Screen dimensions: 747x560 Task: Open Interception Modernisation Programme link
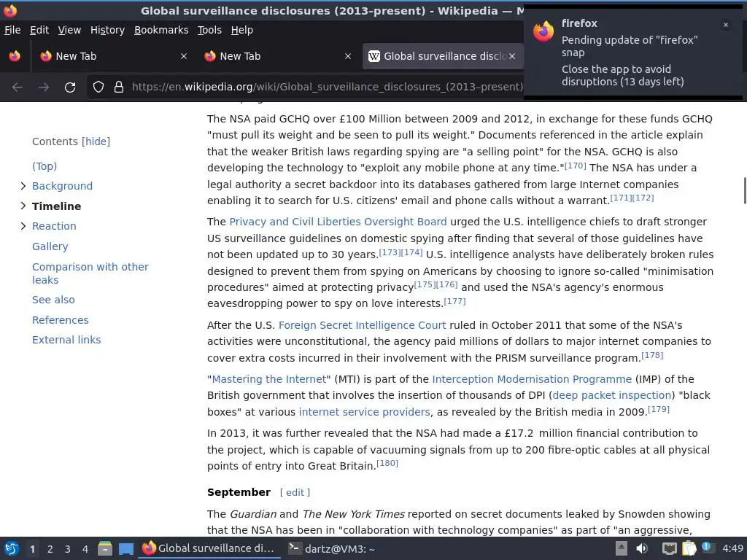coord(532,379)
